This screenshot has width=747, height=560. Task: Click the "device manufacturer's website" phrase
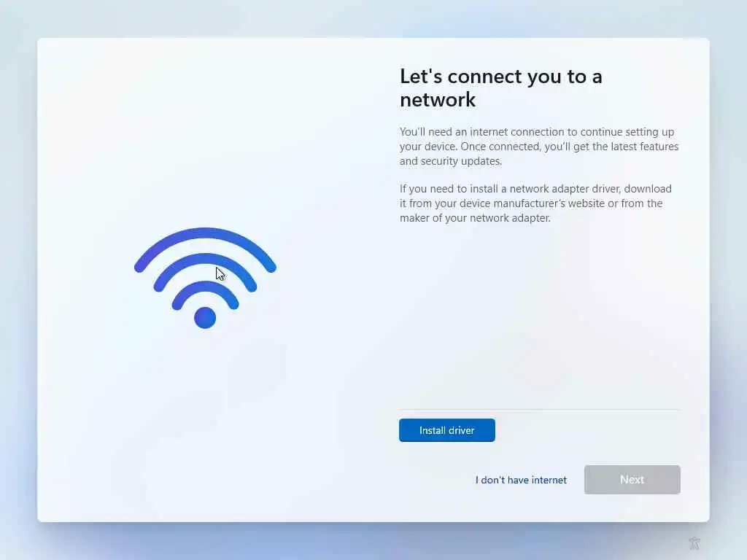[x=530, y=203]
